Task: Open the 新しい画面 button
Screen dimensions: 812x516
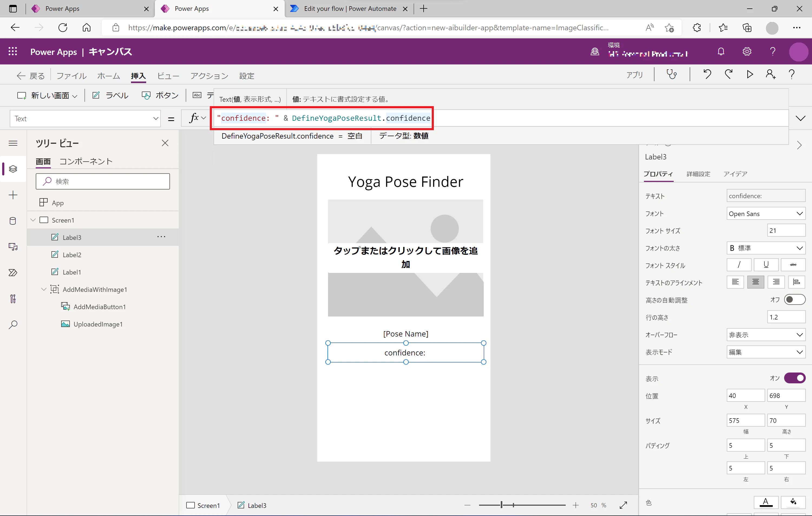Action: 47,96
